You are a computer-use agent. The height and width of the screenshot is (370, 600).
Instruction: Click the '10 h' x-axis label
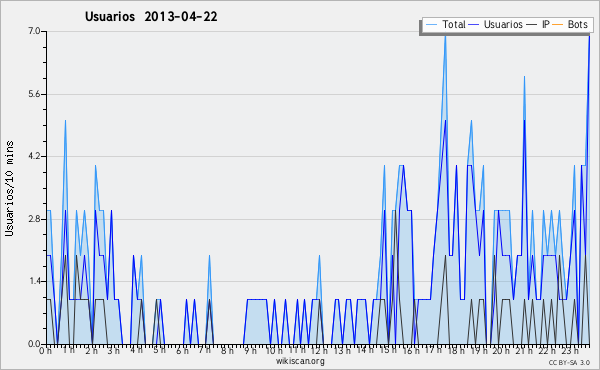tap(274, 351)
